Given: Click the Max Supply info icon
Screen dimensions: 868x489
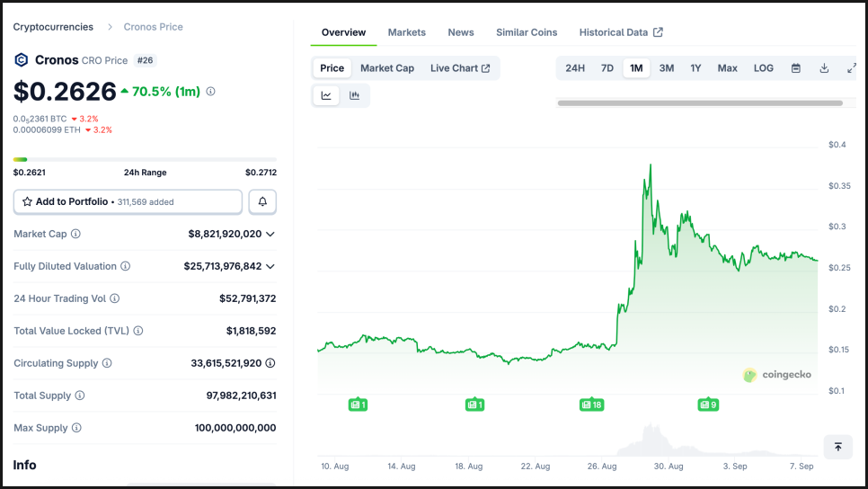Looking at the screenshot, I should [x=76, y=428].
